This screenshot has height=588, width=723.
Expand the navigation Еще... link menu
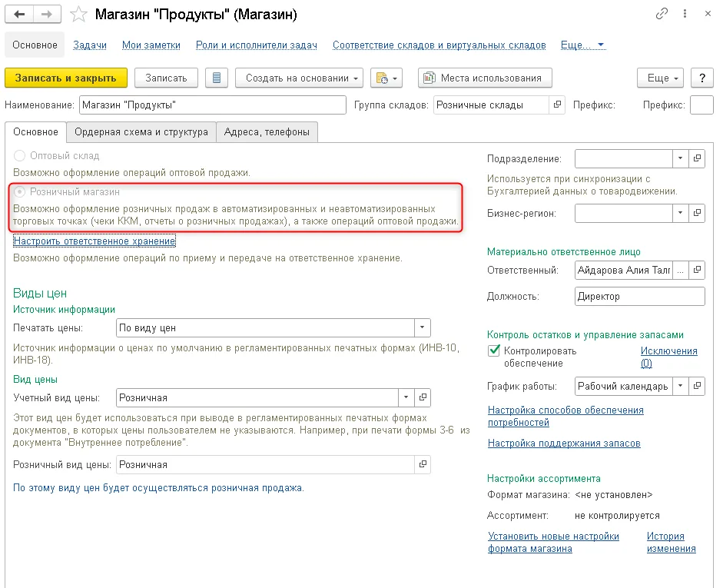pos(583,45)
